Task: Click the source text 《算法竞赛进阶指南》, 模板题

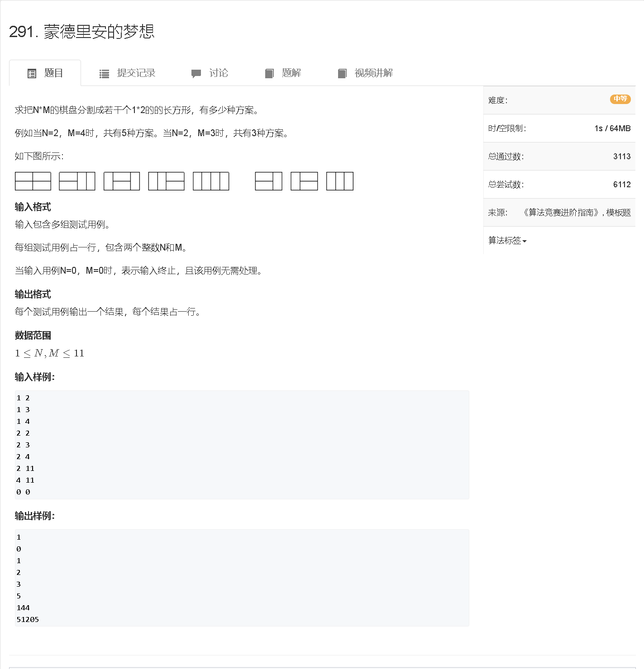Action: (576, 213)
